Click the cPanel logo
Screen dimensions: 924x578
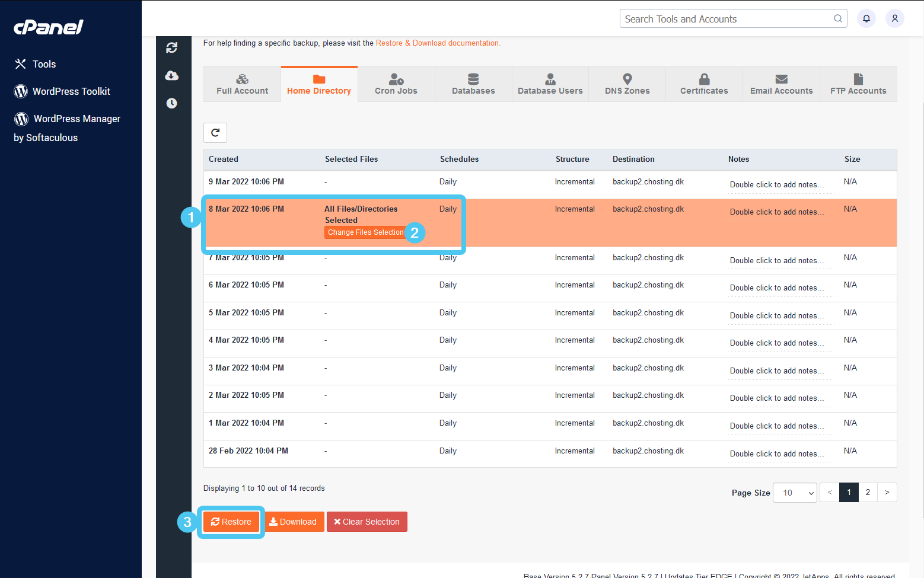(x=48, y=27)
